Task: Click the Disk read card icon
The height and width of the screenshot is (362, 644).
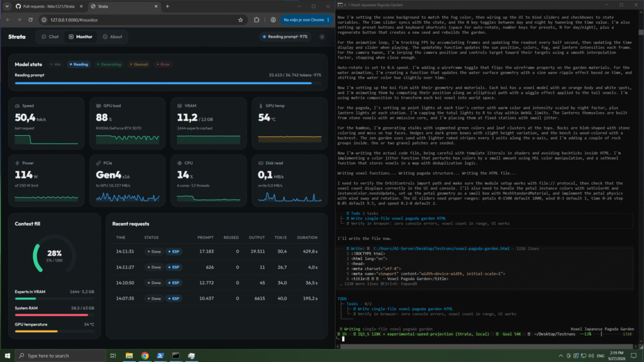Action: tap(261, 163)
